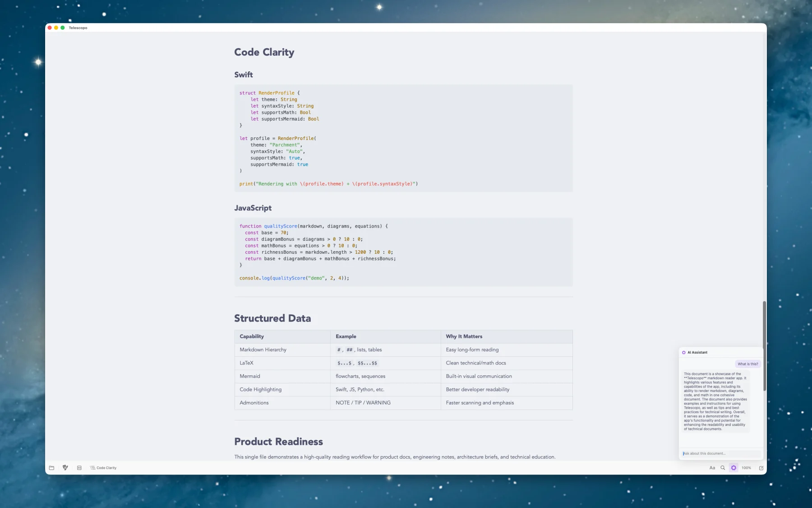Click the "return base + diagramBonus" code line
Screen dimensions: 812x508
click(x=320, y=259)
